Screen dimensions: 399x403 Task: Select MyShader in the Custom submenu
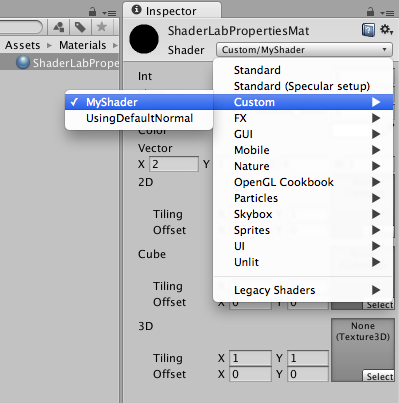point(139,102)
